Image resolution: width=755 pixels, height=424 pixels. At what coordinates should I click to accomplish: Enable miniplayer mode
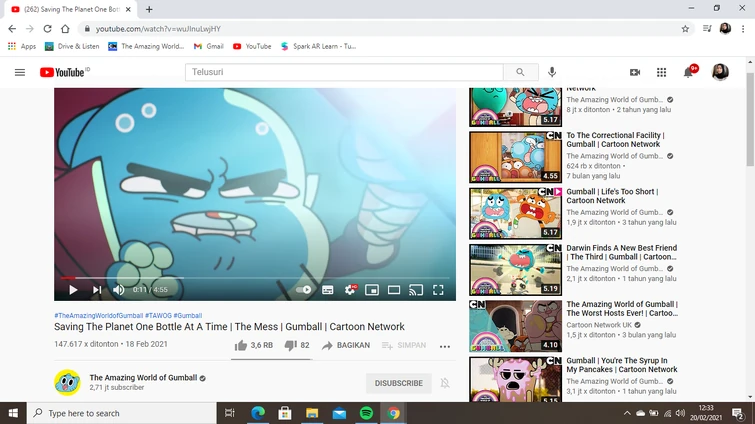pos(372,290)
